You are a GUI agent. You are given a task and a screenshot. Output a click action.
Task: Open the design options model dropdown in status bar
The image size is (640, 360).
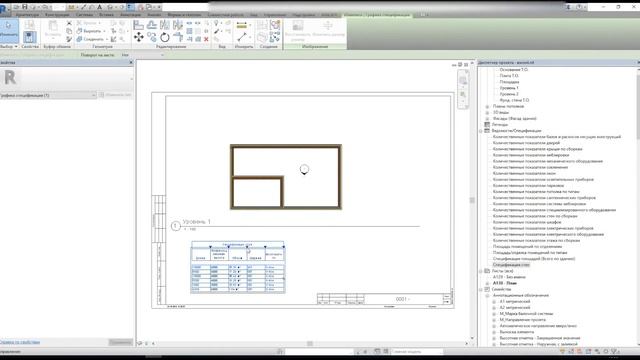[x=418, y=351]
